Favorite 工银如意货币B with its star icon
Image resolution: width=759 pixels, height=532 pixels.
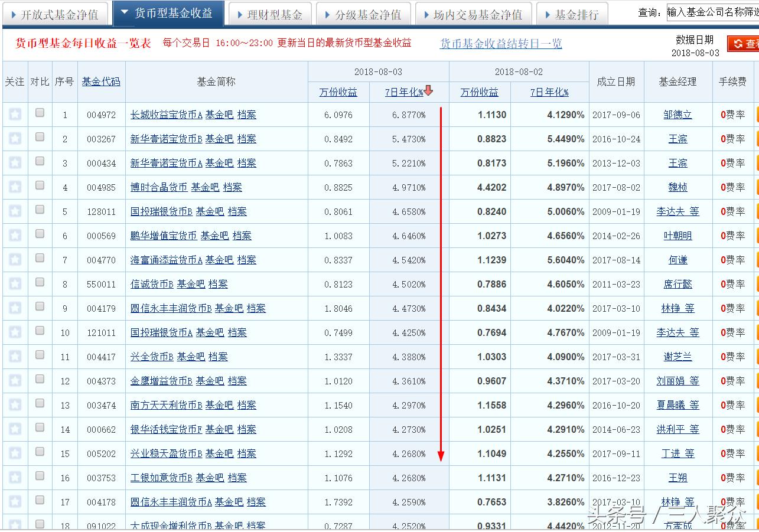(x=15, y=478)
